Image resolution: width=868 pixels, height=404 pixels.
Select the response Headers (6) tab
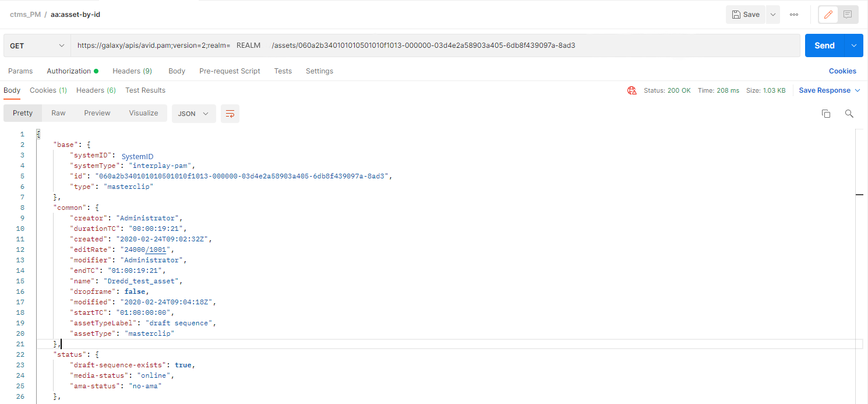pyautogui.click(x=96, y=90)
